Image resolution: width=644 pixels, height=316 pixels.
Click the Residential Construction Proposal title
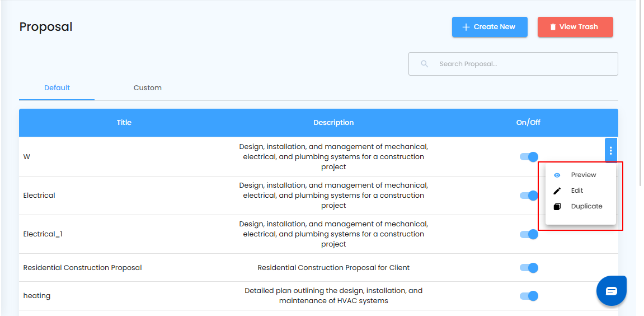click(x=82, y=268)
